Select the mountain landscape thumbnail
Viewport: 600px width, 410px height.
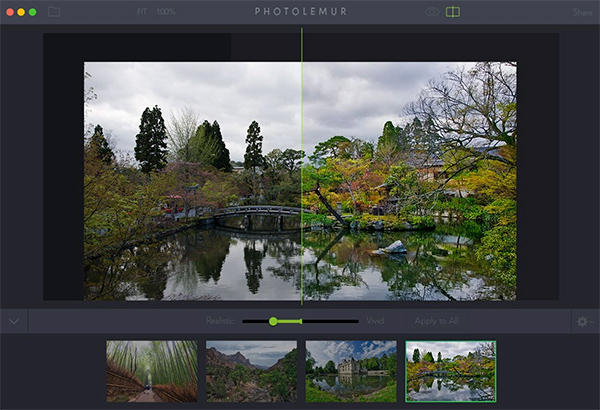click(x=251, y=371)
